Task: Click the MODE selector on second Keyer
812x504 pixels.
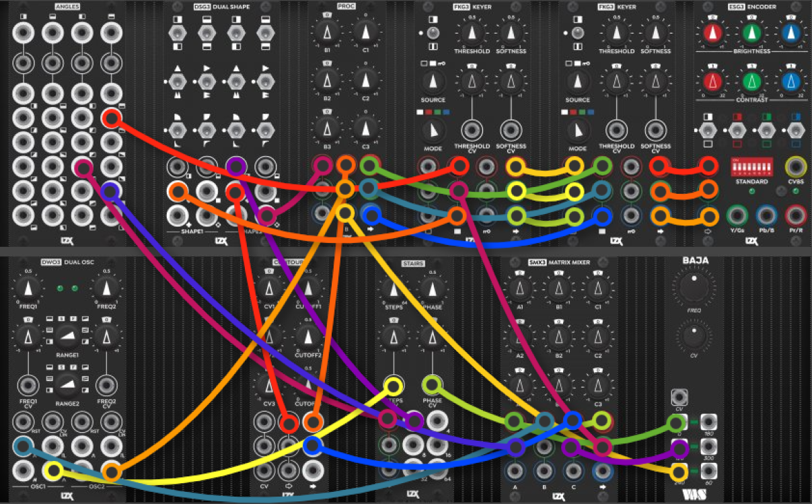Action: 577,130
